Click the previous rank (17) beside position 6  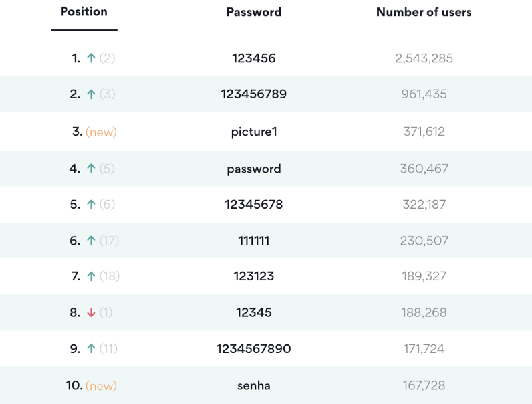pos(109,241)
